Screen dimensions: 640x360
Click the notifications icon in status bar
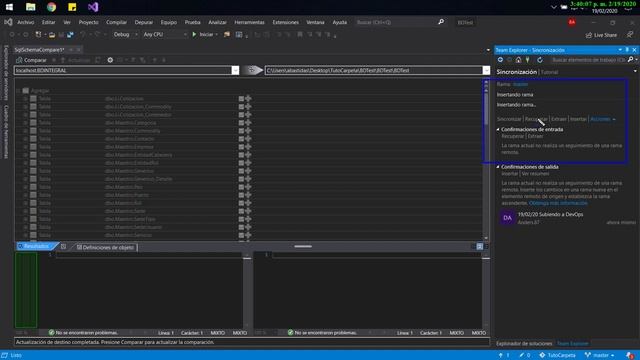click(630, 356)
